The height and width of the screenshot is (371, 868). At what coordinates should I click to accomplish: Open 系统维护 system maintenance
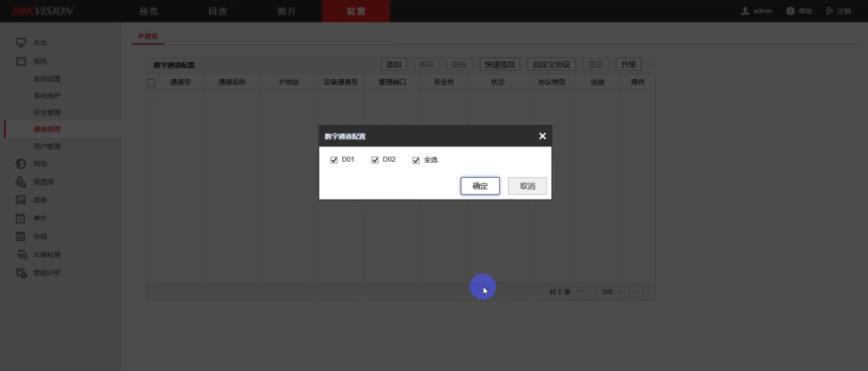click(47, 96)
